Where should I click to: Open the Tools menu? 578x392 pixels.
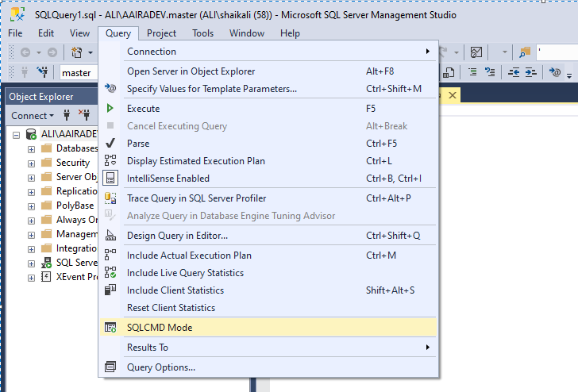pos(202,33)
